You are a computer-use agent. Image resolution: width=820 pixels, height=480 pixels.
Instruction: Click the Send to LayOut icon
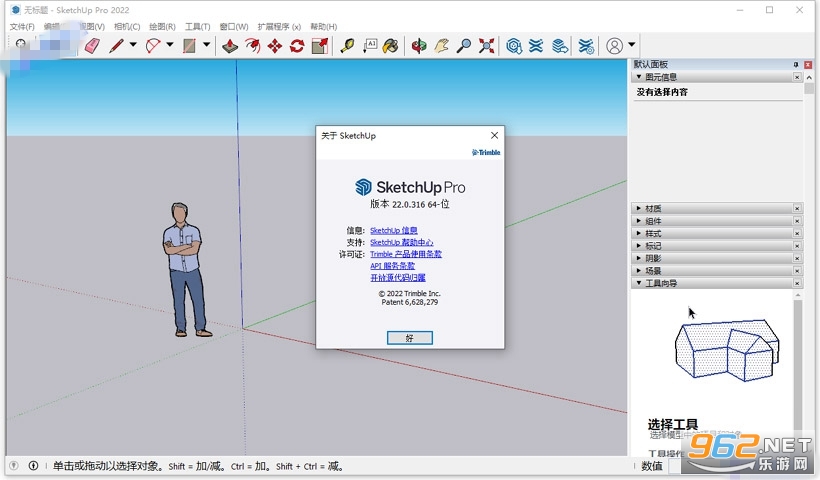click(560, 46)
